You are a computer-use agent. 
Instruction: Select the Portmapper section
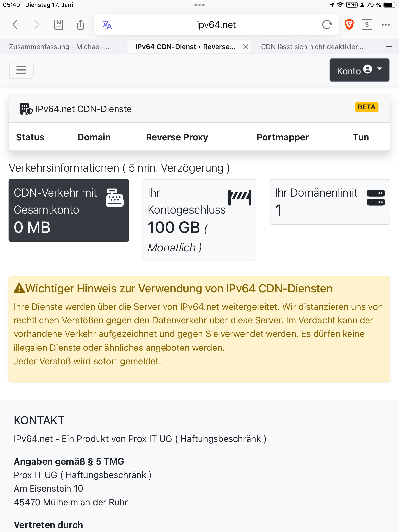(283, 137)
